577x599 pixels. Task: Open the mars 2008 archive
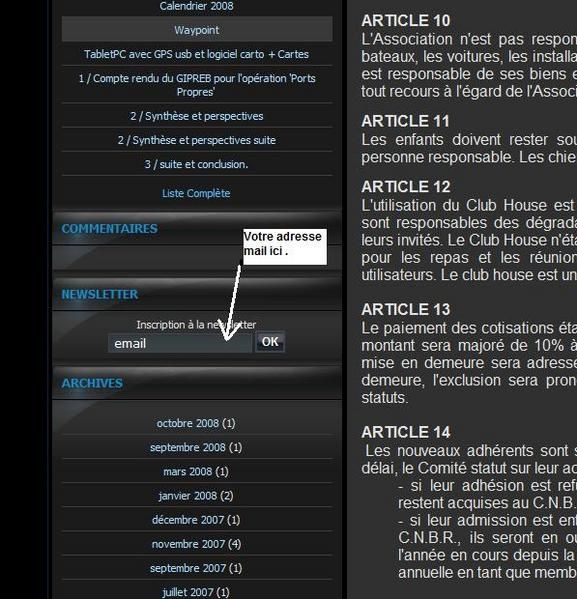196,472
